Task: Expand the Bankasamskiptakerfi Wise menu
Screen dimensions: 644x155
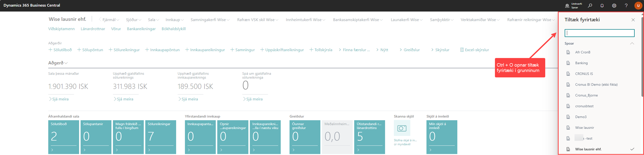Action: point(358,20)
